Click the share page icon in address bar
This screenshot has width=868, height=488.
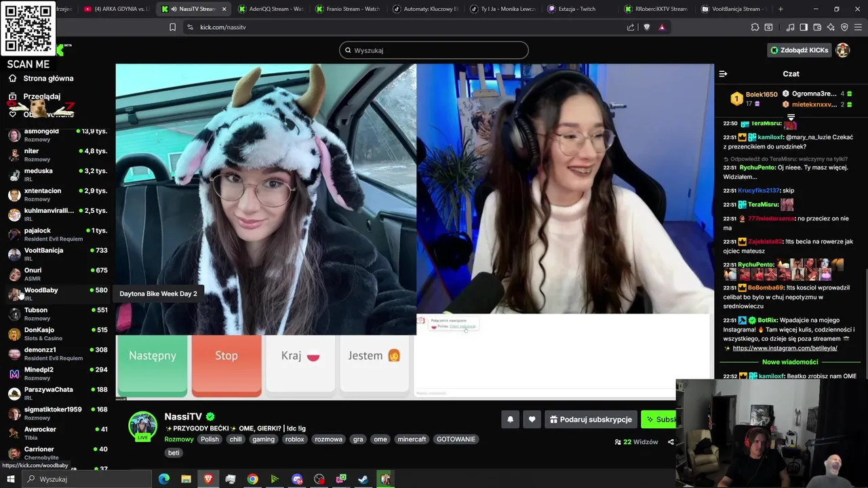[631, 27]
